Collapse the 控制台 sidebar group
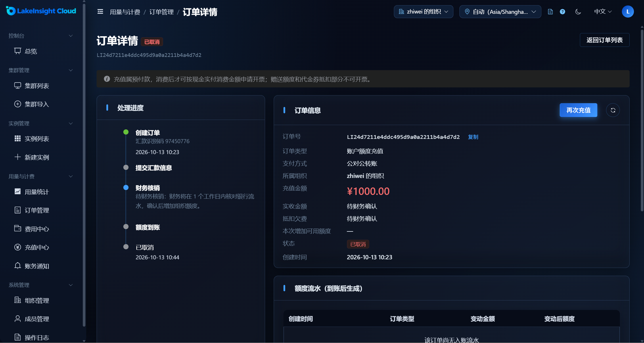 coord(41,36)
